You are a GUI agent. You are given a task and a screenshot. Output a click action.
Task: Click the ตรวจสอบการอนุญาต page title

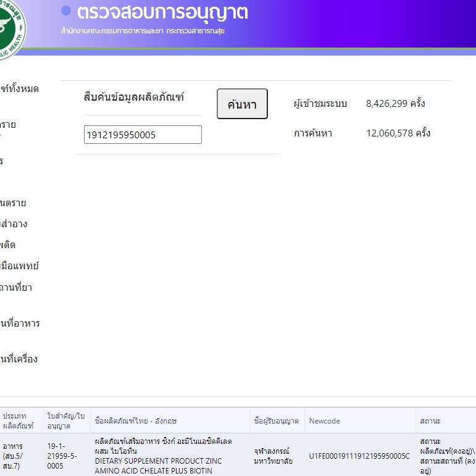pyautogui.click(x=162, y=12)
